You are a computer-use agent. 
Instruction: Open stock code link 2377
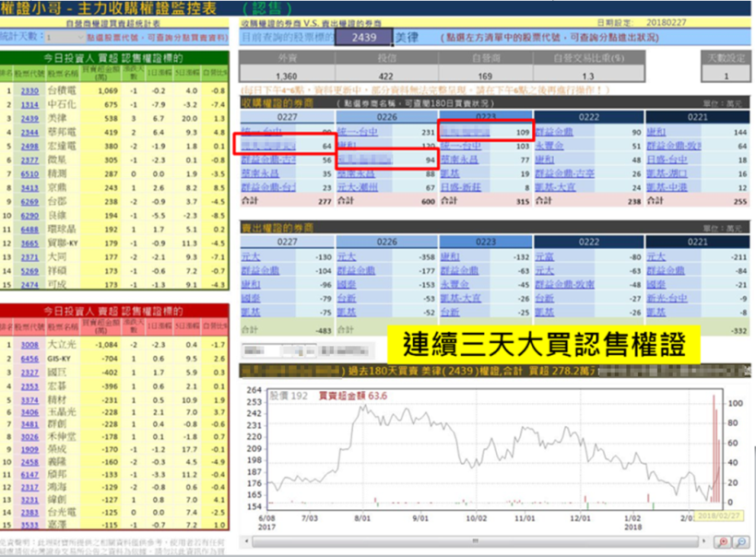coord(30,160)
